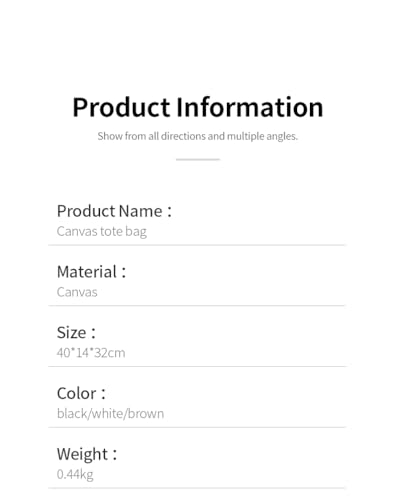The height and width of the screenshot is (500, 398).
Task: Click the separator line below size value
Action: (197, 366)
